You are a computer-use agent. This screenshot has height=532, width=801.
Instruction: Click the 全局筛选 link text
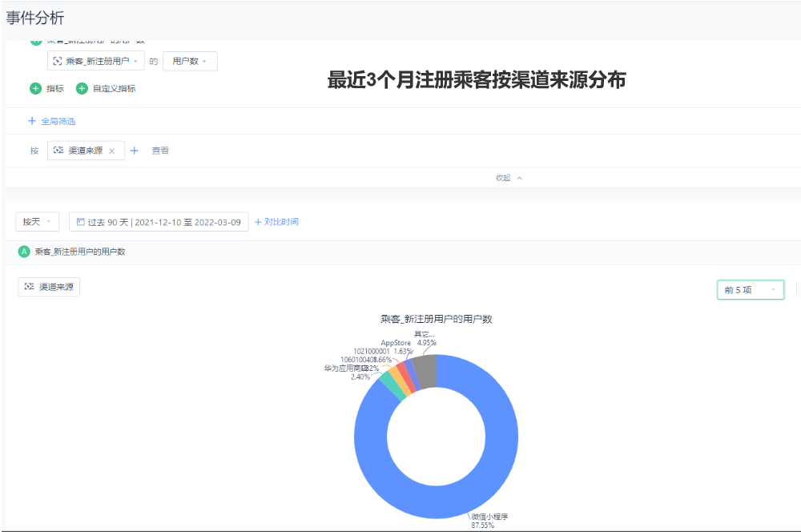58,122
